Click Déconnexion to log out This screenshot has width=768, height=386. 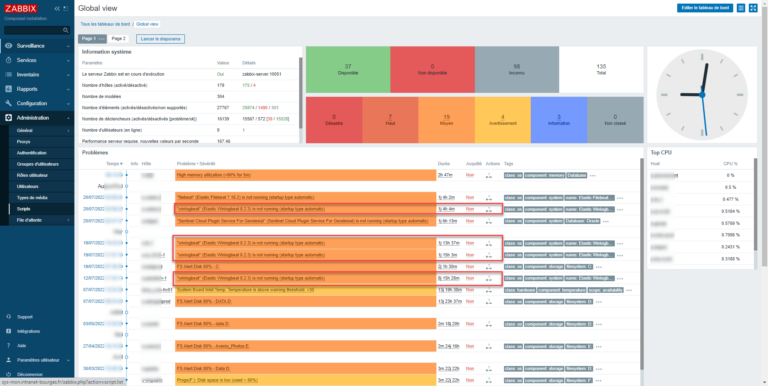[x=29, y=374]
